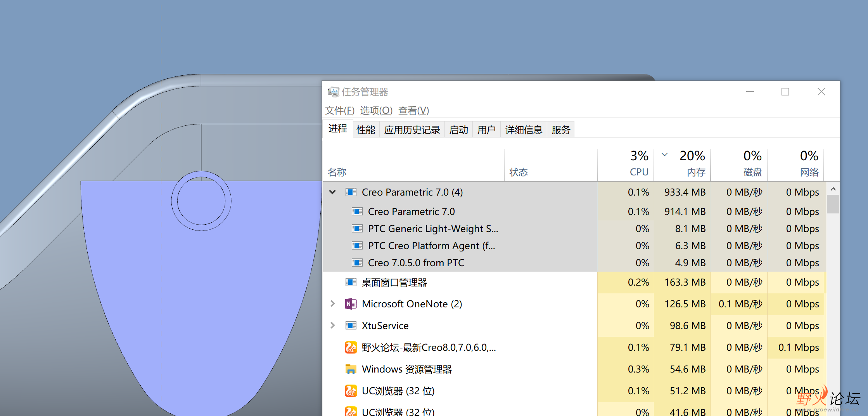Click the PTC Creo Platform Agent icon
868x416 pixels.
(357, 246)
